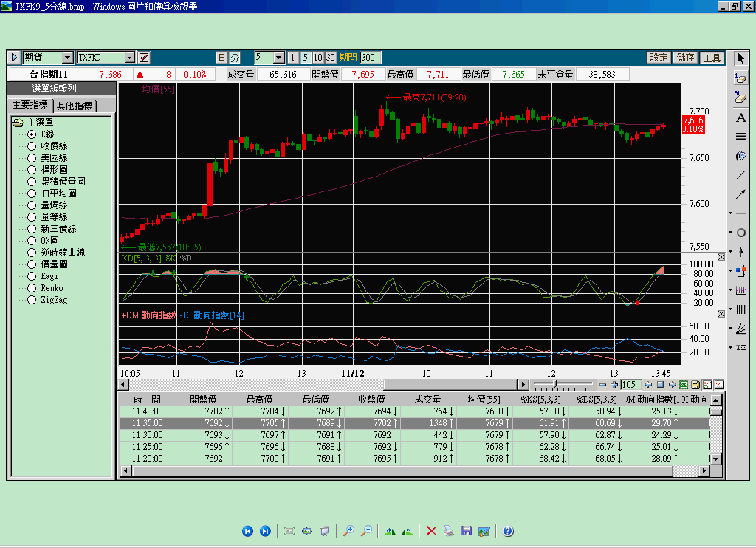This screenshot has height=548, width=756.
Task: Click the 期間 input field showing 300
Action: 371,58
